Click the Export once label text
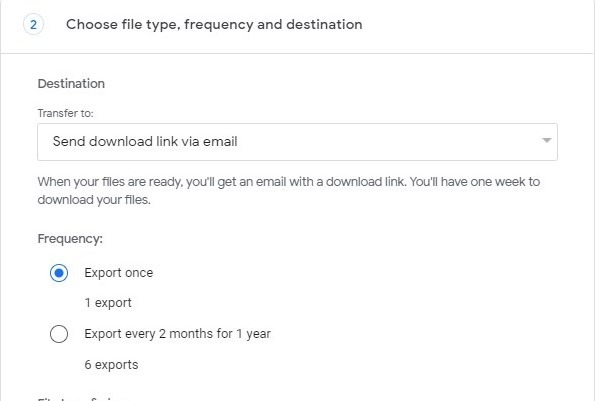 119,273
